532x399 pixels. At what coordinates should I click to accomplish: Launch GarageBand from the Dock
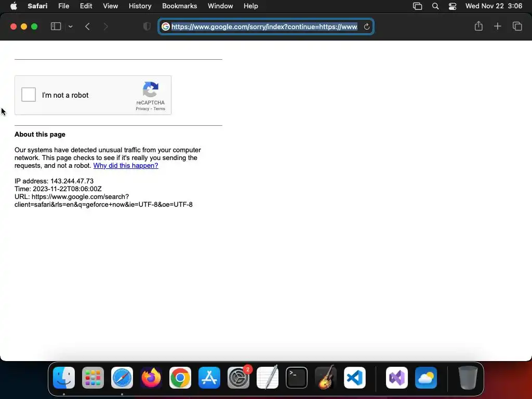click(326, 378)
